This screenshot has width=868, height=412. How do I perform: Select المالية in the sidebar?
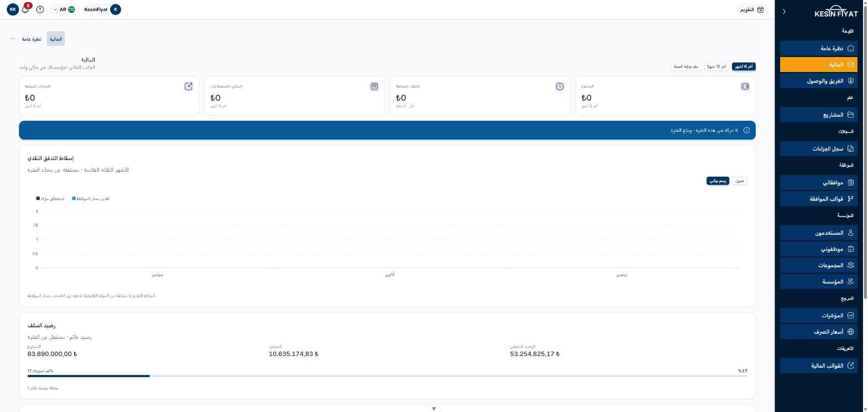coord(819,64)
